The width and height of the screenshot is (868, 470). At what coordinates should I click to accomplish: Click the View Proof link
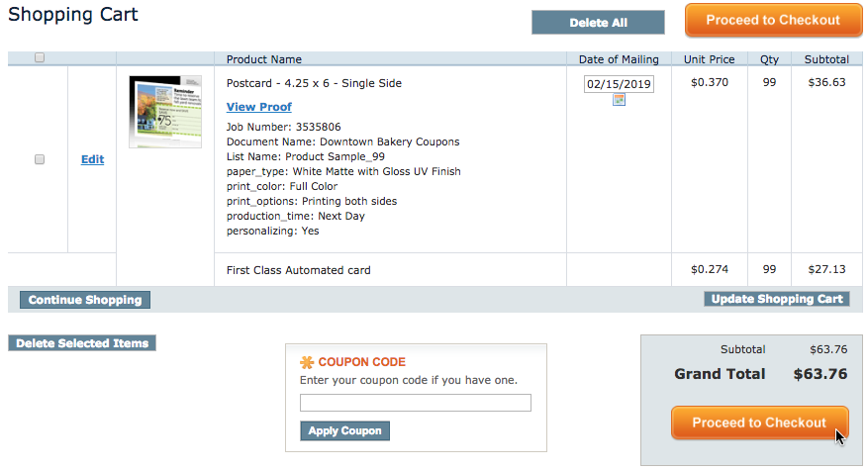point(259,107)
